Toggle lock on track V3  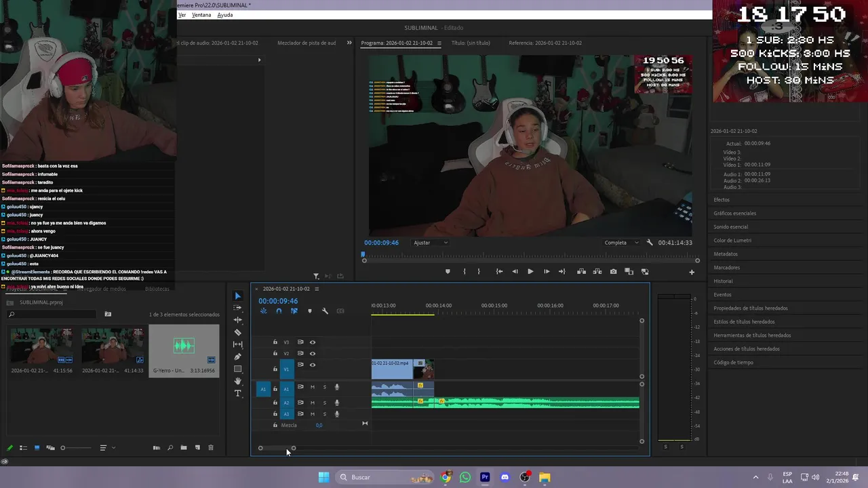(275, 342)
